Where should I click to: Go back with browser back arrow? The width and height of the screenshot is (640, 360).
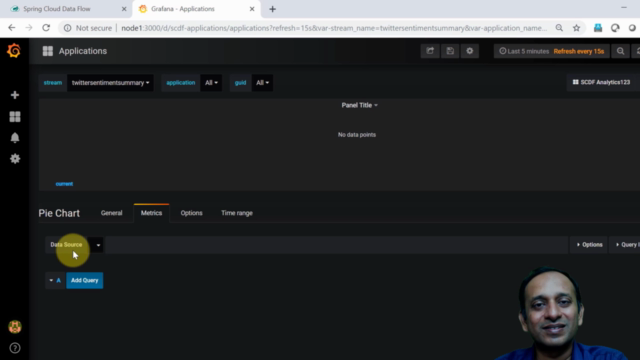point(11,28)
